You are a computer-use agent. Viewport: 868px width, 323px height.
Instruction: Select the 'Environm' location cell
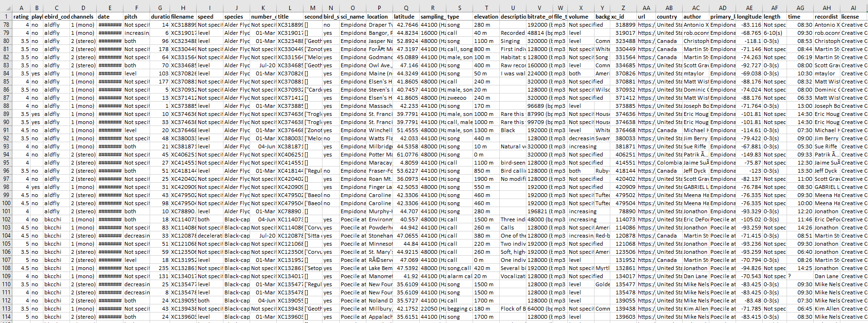[x=379, y=219]
